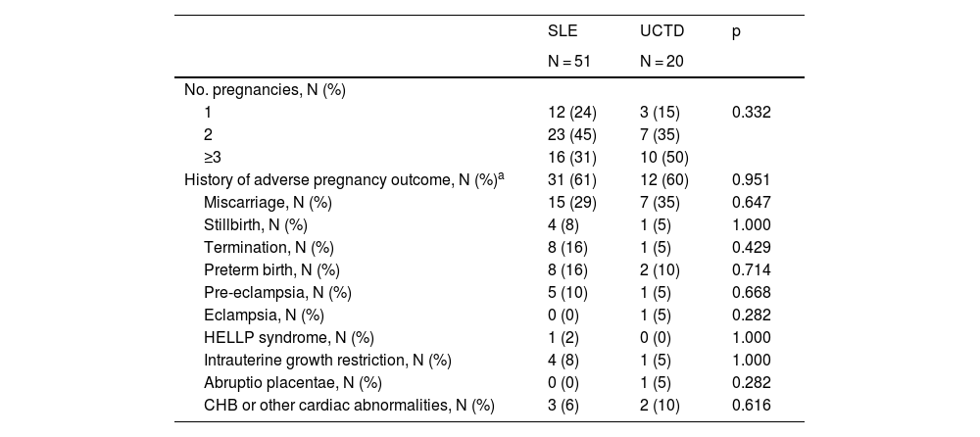Select CHB or other cardiac abnormalities label
The width and height of the screenshot is (980, 437).
pos(349,405)
